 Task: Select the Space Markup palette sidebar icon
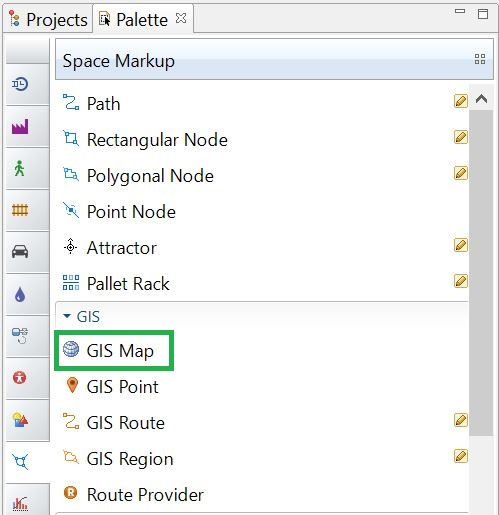pos(20,462)
